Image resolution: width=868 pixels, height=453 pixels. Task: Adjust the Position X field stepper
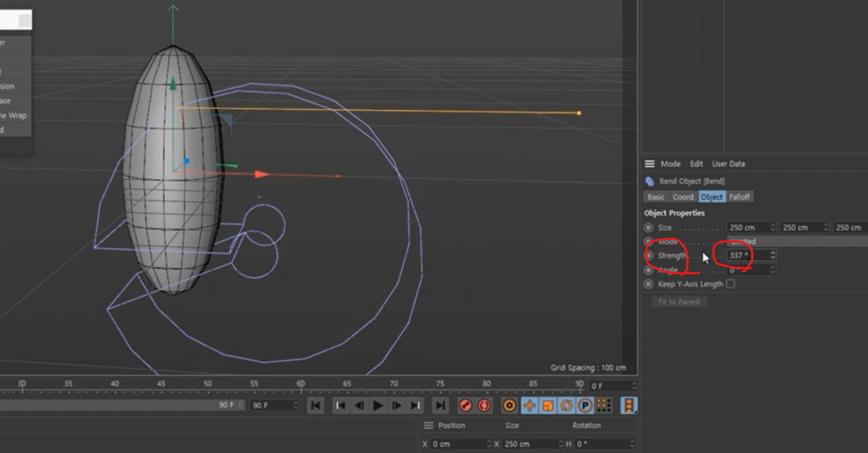click(x=489, y=444)
